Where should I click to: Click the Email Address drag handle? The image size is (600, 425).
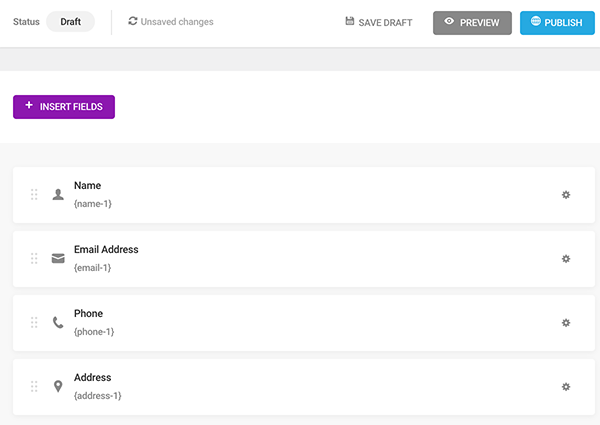[x=34, y=259]
